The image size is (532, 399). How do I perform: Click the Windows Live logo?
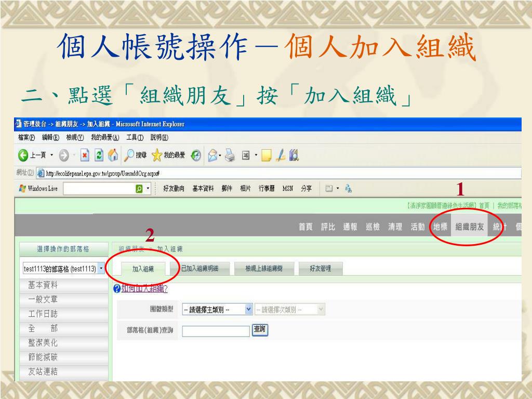click(x=22, y=189)
